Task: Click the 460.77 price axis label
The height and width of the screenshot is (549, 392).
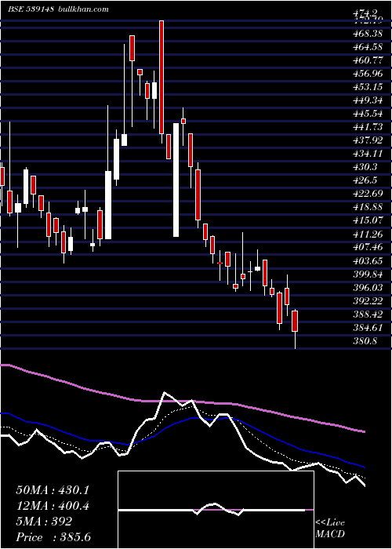Action: [368, 60]
